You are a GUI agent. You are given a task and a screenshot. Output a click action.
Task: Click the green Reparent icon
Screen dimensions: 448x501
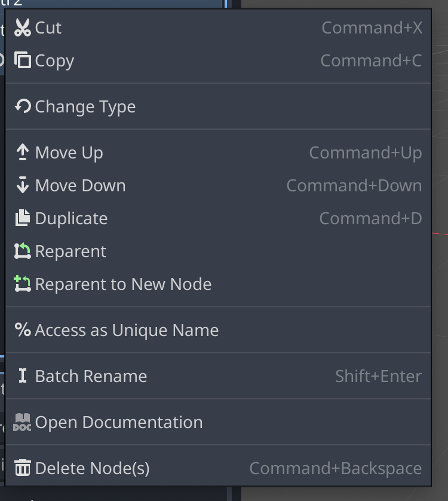[22, 251]
